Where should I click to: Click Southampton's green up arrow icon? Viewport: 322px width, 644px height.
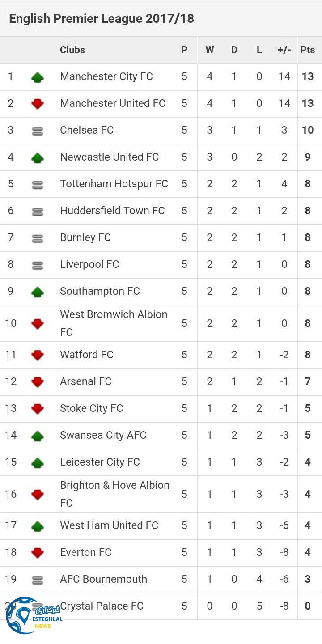point(38,292)
